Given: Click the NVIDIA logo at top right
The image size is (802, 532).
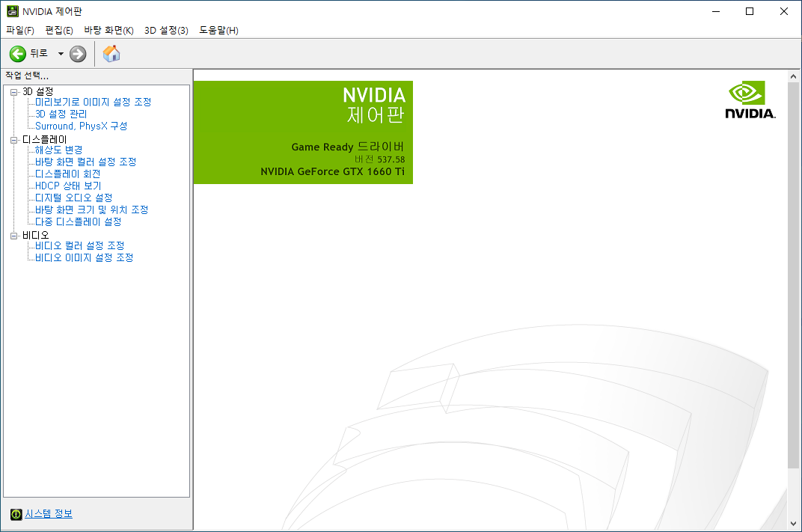Looking at the screenshot, I should pyautogui.click(x=750, y=100).
